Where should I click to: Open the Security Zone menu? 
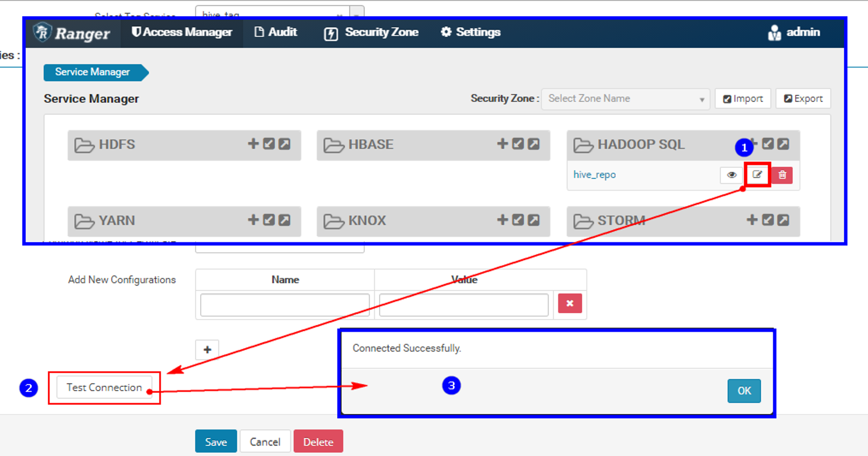(x=371, y=33)
